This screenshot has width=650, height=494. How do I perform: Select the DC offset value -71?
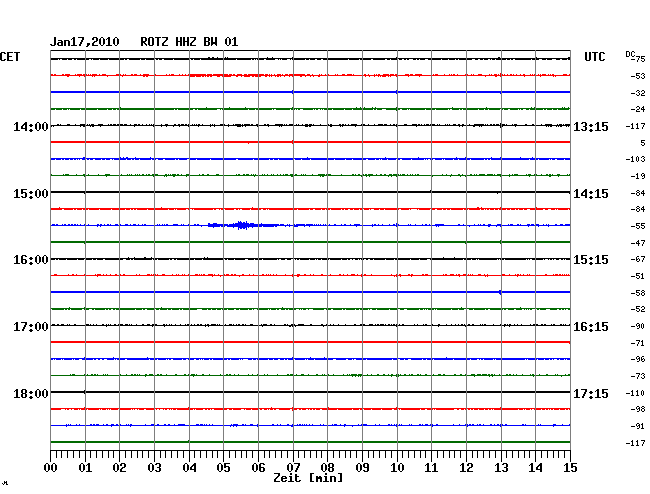[638, 343]
